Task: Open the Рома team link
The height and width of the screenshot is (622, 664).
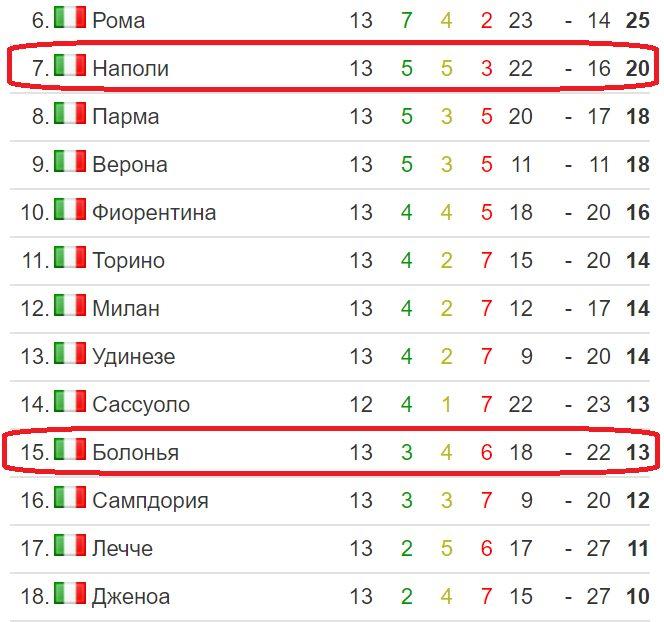Action: pos(118,20)
